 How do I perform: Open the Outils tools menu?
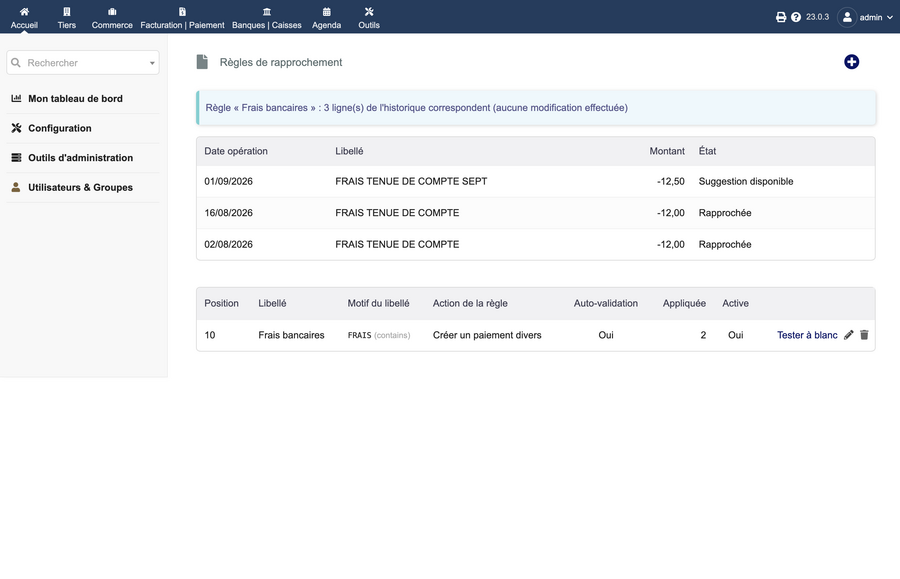[369, 18]
